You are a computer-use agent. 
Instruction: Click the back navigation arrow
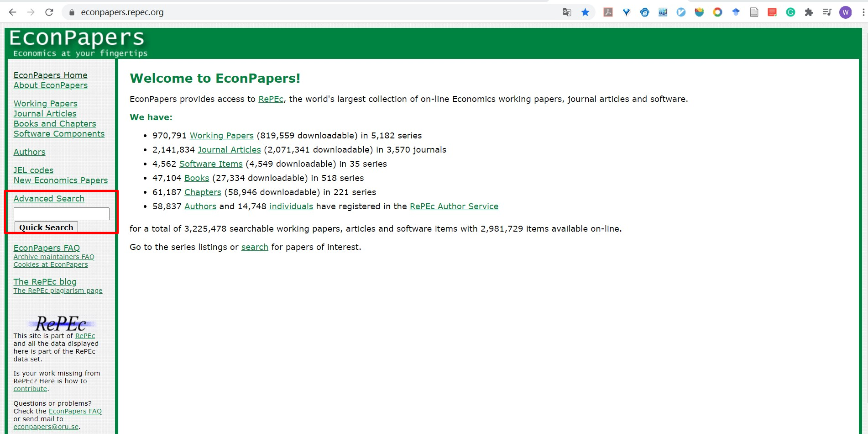(12, 12)
